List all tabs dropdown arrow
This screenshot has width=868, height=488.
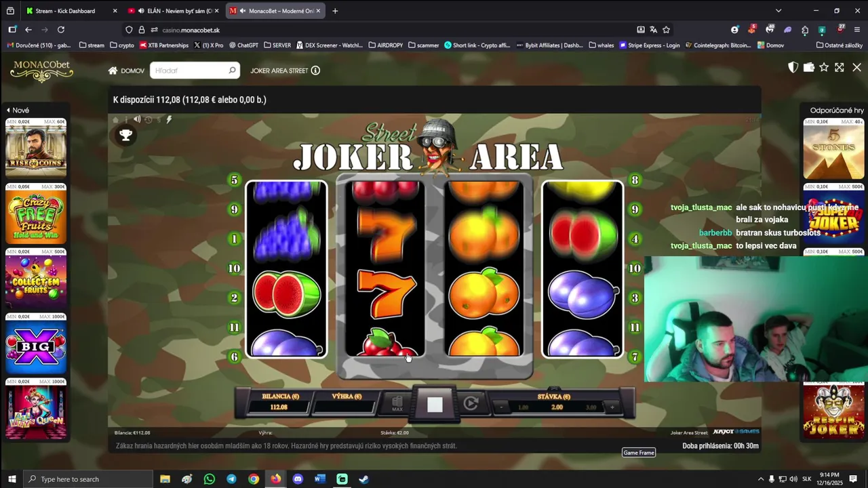coord(778,11)
